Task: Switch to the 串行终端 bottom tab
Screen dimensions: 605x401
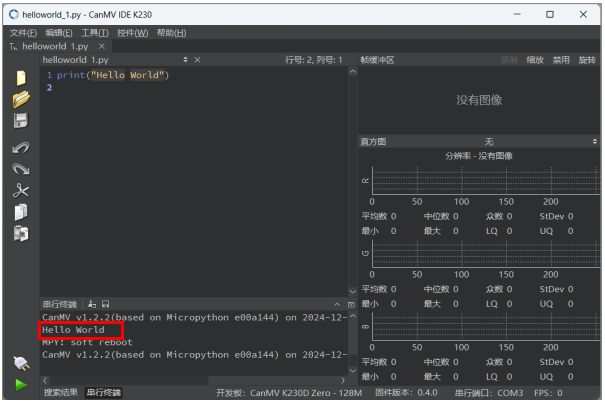Action: coord(103,393)
